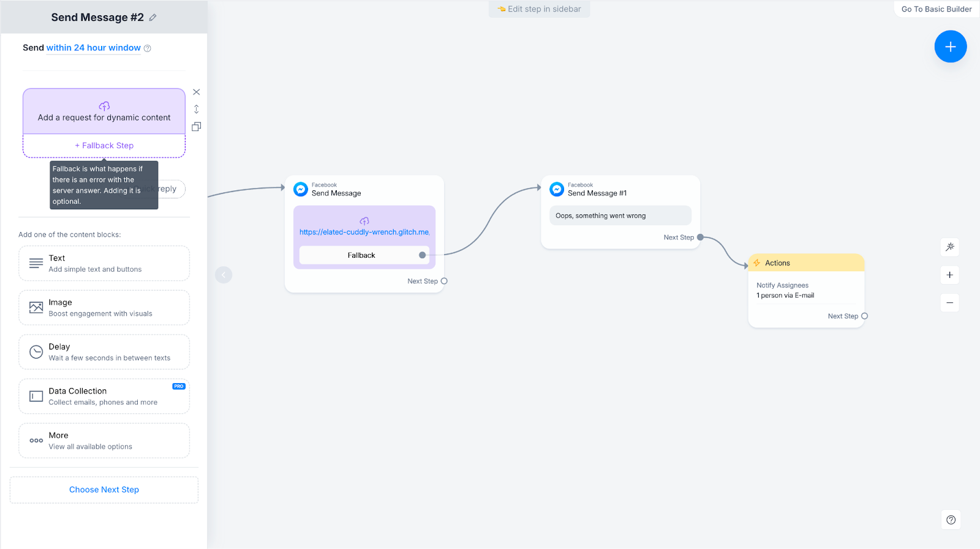
Task: Duplicate the dynamic content block
Action: (197, 127)
